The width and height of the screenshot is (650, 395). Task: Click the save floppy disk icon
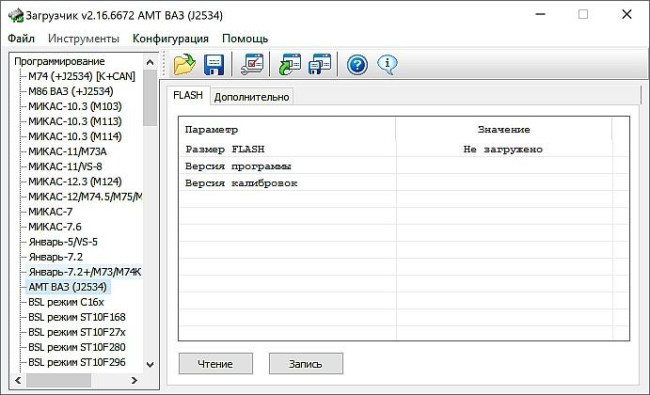tap(214, 64)
